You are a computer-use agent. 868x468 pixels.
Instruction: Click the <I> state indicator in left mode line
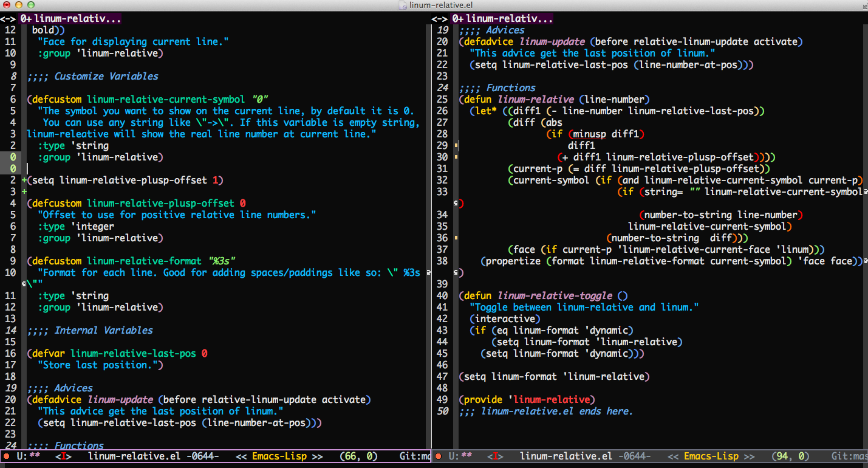(x=63, y=456)
